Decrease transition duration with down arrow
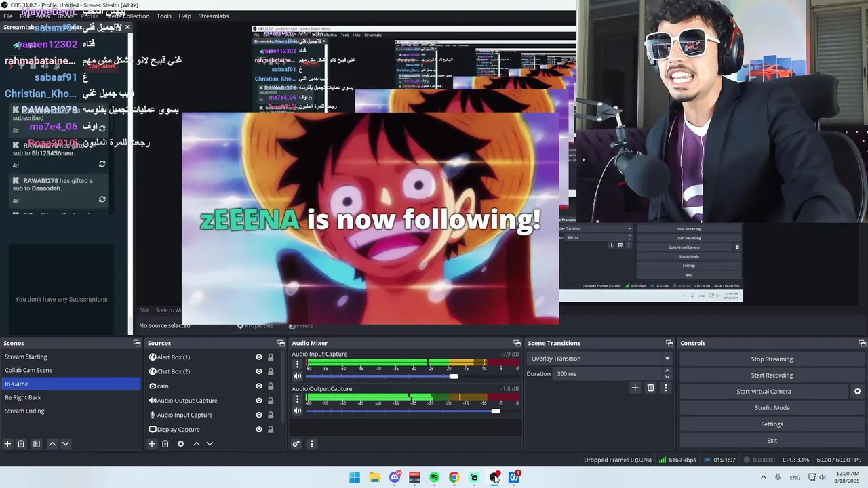Screen dimensions: 868x488 tap(667, 377)
